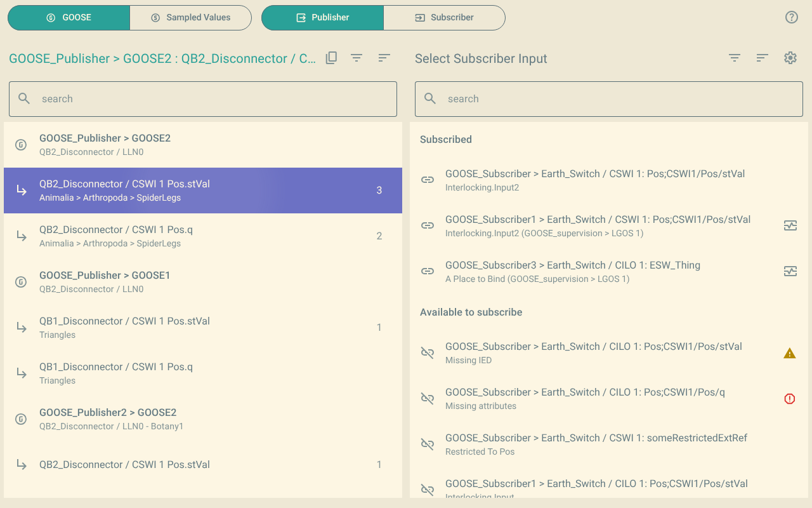The height and width of the screenshot is (508, 812).
Task: Click the link icon for GOOSE_Subscriber3 ESW_Thing
Action: pyautogui.click(x=428, y=271)
